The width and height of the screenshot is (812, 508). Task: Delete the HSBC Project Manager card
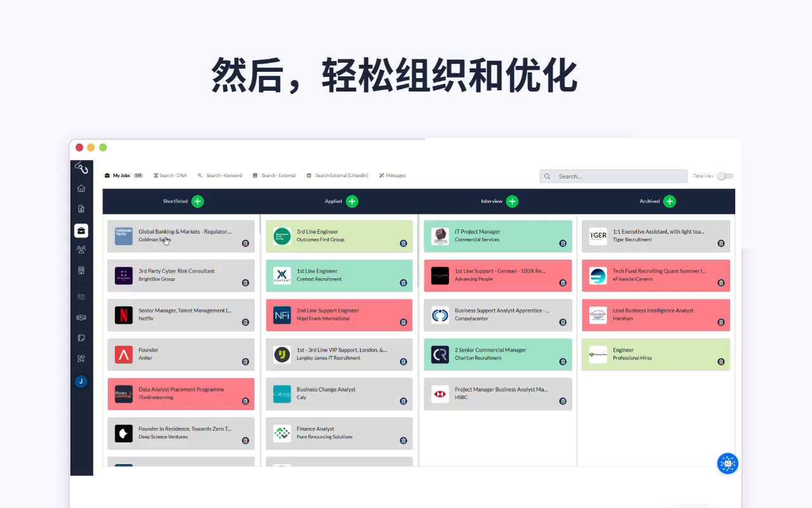[x=563, y=401]
